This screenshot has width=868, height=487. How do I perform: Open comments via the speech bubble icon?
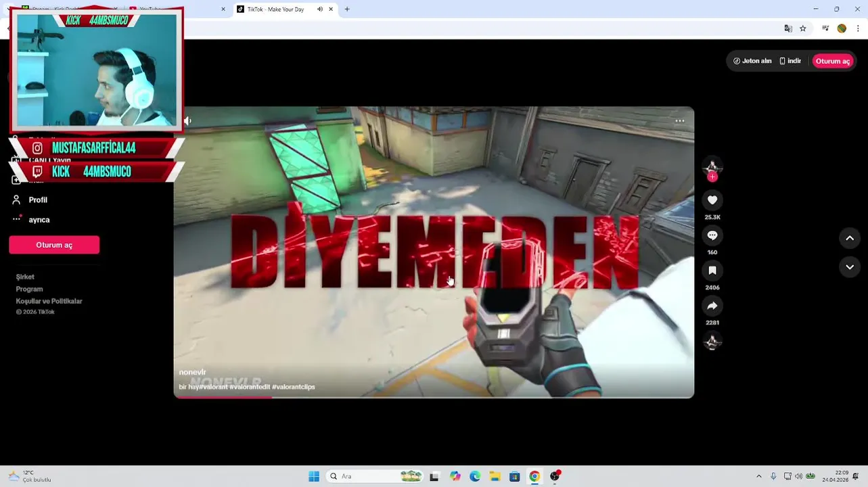pyautogui.click(x=712, y=235)
